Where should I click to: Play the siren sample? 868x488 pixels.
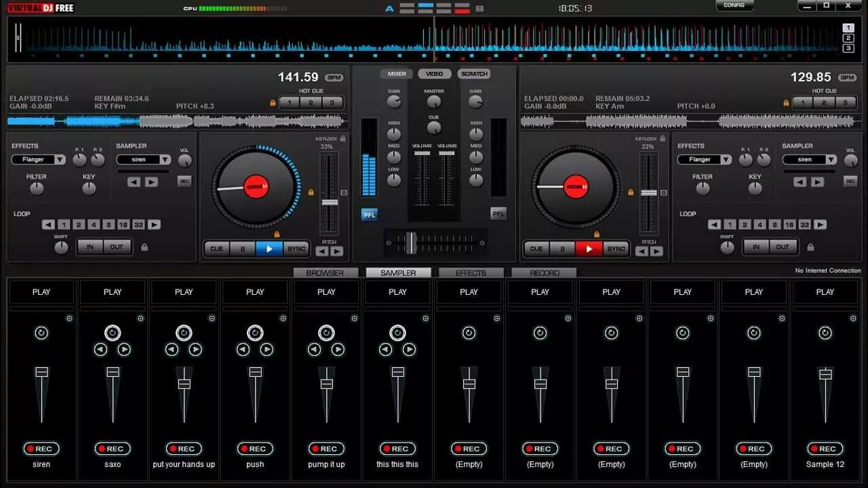point(41,292)
